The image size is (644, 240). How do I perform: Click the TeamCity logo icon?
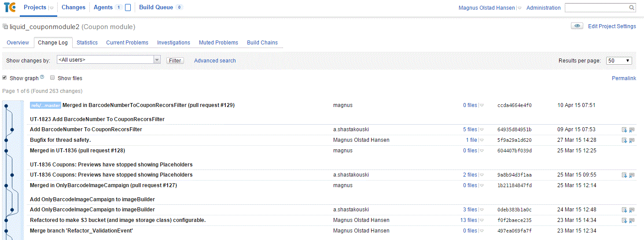pyautogui.click(x=9, y=7)
